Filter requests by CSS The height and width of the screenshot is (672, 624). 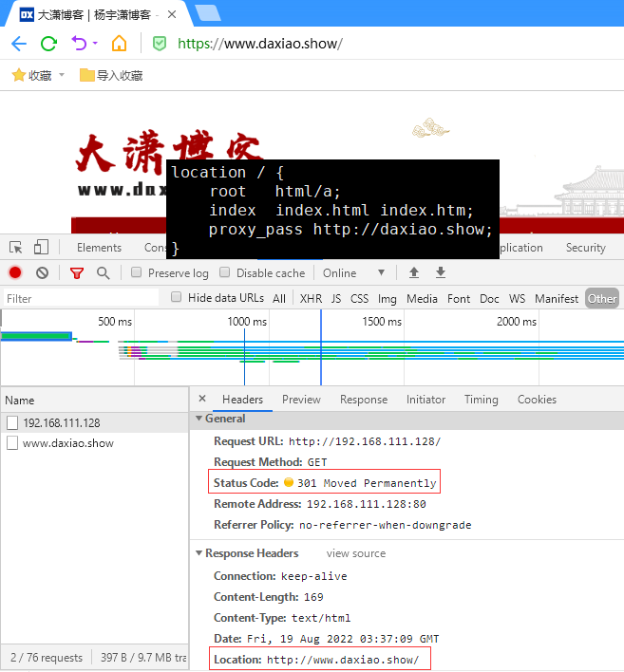tap(359, 299)
